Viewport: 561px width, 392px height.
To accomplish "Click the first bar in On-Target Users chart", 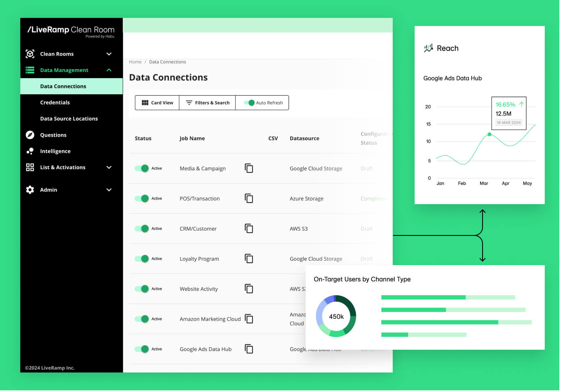I will coord(448,298).
